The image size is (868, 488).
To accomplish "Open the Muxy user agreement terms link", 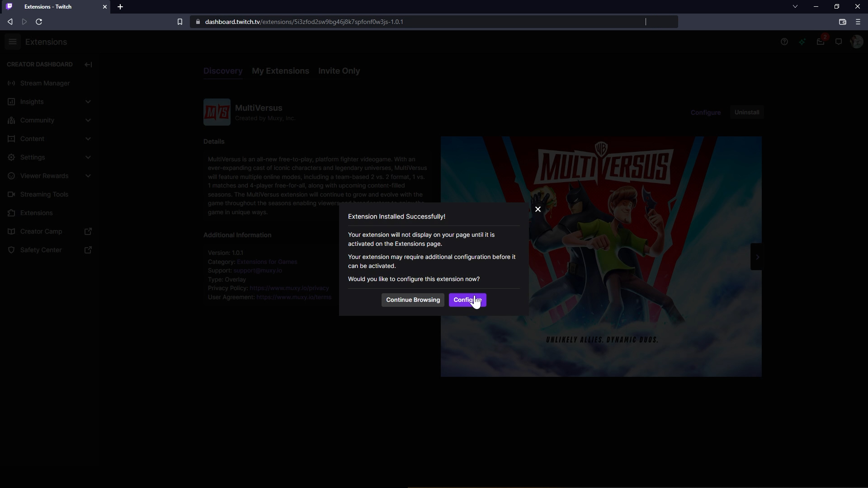I will [x=294, y=297].
